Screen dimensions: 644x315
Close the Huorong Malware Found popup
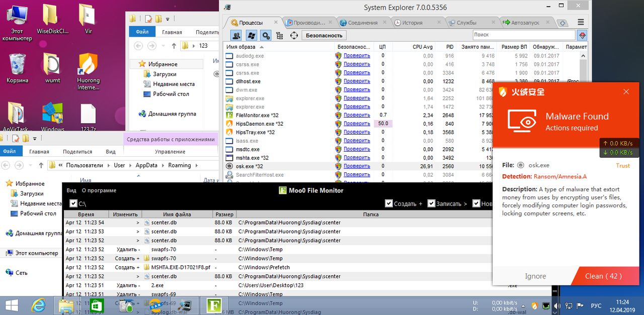tap(626, 92)
